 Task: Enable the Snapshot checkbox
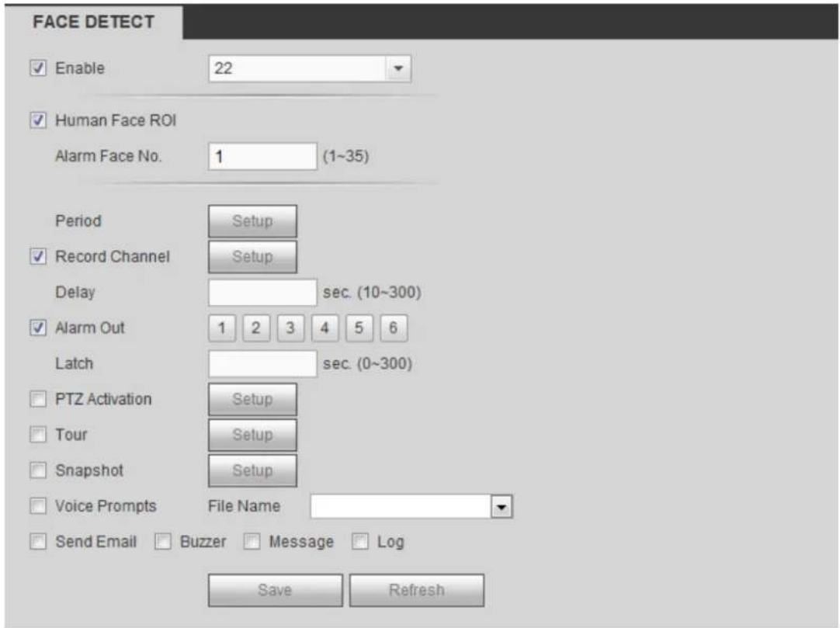click(x=38, y=470)
